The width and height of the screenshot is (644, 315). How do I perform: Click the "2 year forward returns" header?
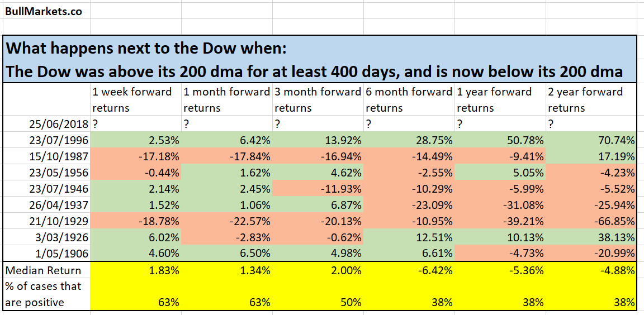tap(591, 99)
